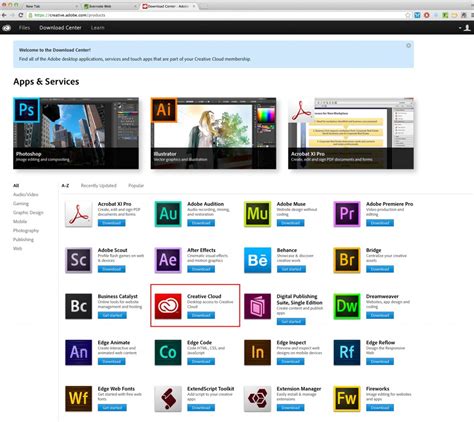474x422 pixels.
Task: Switch to the first browser tab
Action: [x=50, y=6]
